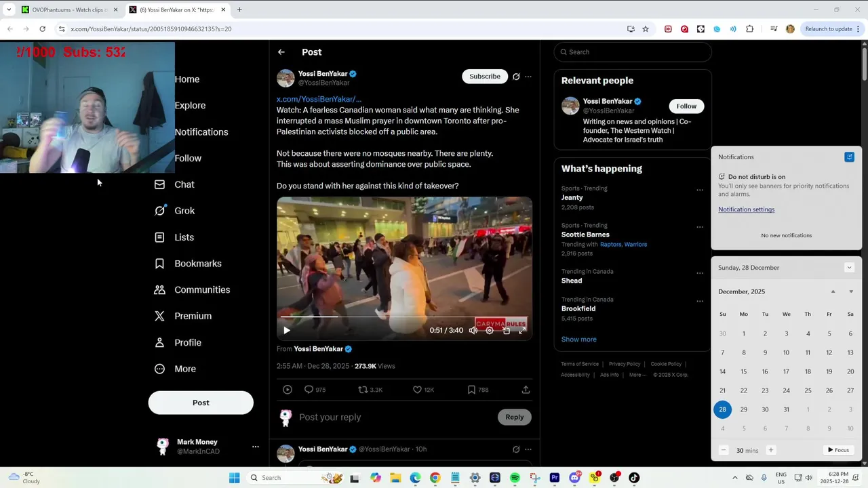Open more options for the Brookfield trend
Viewport: 868px width, 488px height.
tap(700, 302)
